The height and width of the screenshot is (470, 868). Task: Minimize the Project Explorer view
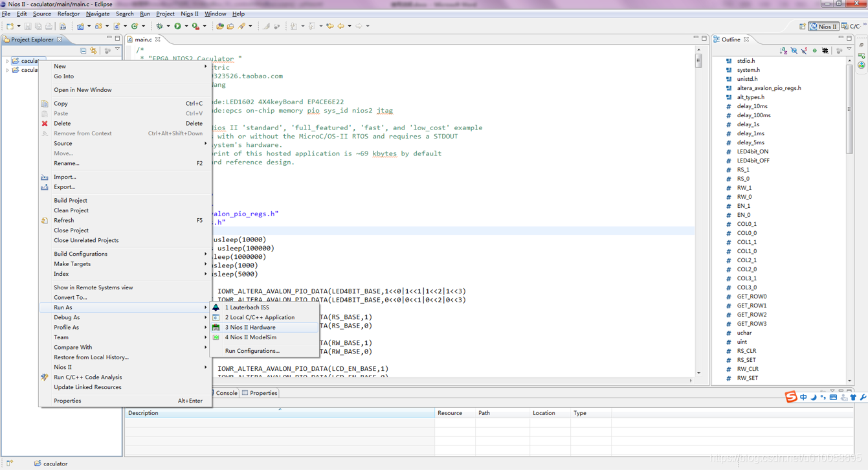(x=109, y=38)
